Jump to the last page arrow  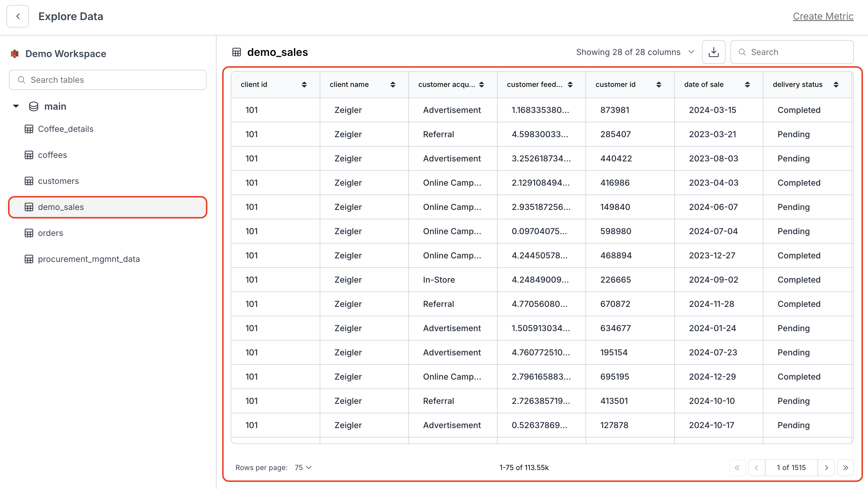pos(846,467)
